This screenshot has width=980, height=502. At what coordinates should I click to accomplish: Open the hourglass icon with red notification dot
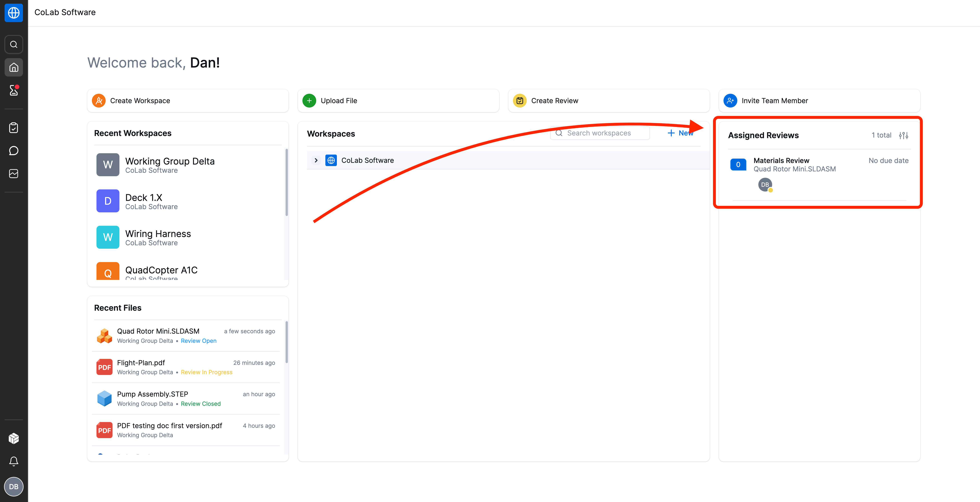14,90
